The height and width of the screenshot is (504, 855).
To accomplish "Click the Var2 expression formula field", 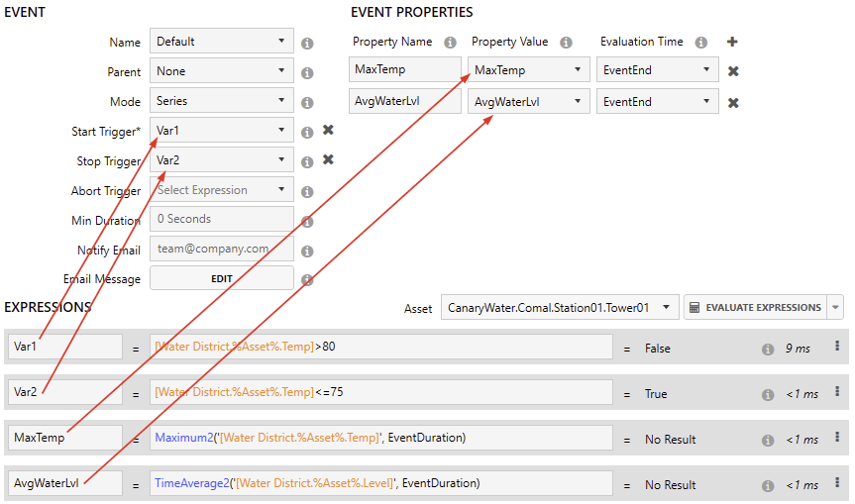I will pyautogui.click(x=380, y=393).
